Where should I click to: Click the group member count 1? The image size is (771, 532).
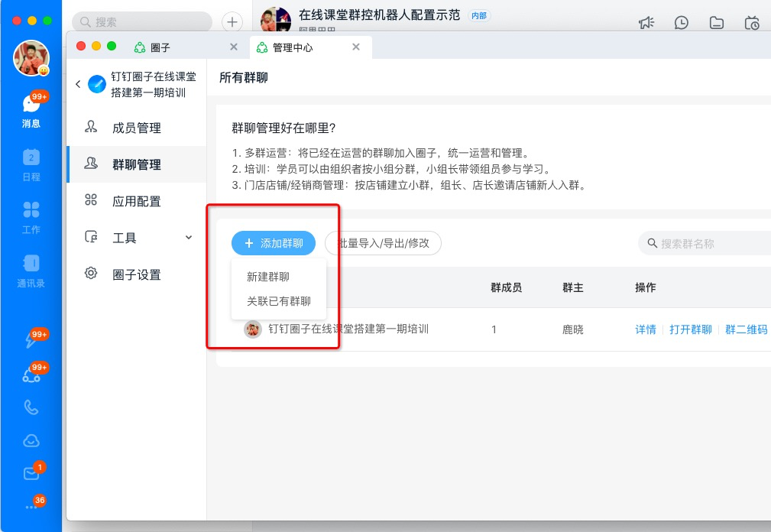click(x=494, y=329)
